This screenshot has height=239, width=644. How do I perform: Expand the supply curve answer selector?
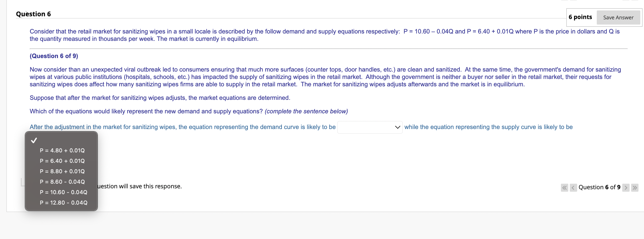point(370,127)
